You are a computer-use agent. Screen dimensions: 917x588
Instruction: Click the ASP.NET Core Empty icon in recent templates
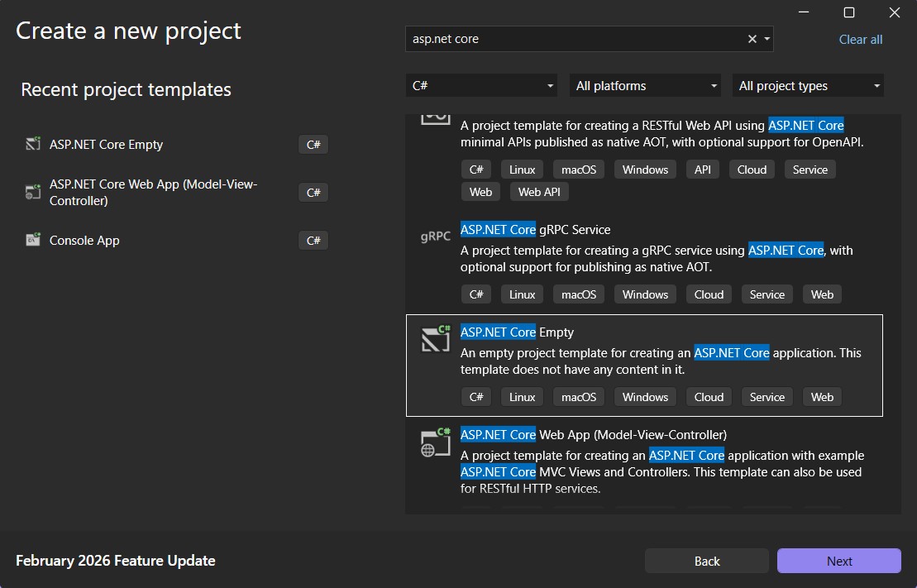(33, 144)
